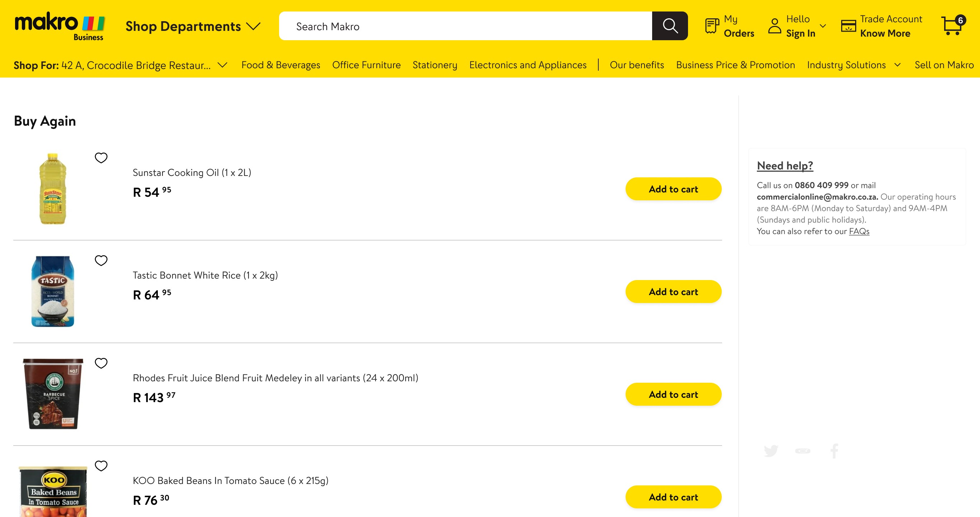Viewport: 980px width, 517px height.
Task: Open the FAQs link
Action: (859, 231)
